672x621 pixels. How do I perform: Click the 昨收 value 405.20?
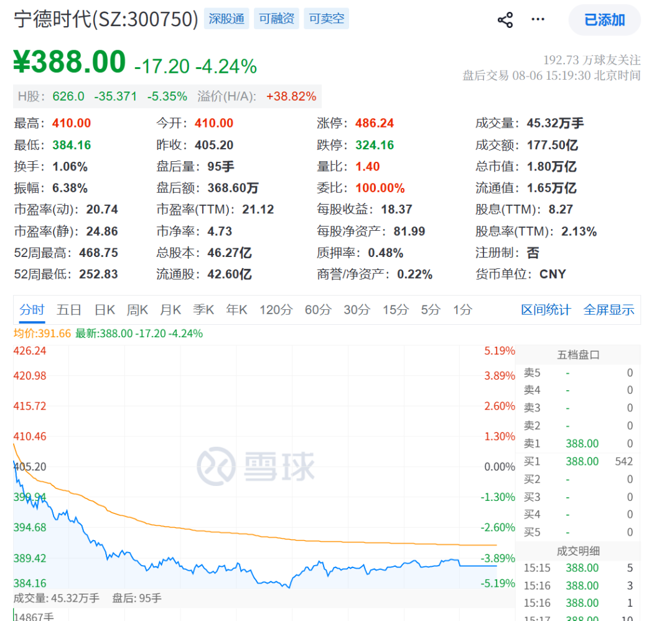point(214,145)
